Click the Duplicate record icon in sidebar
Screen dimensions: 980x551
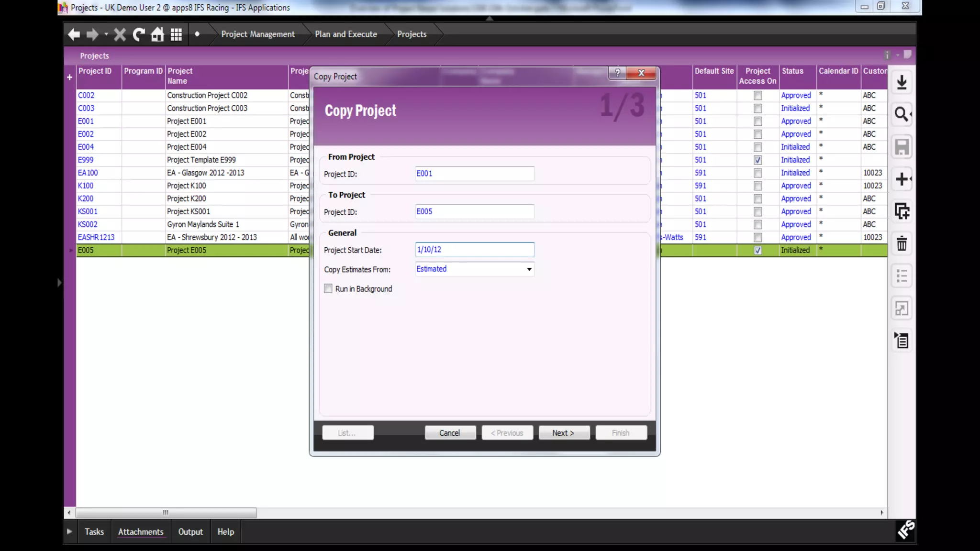click(x=902, y=211)
